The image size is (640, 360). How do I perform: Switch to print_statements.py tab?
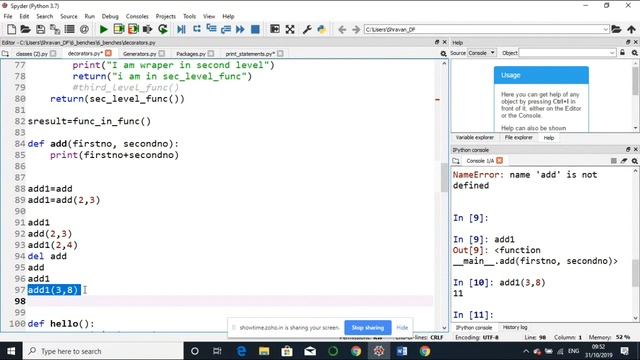point(250,53)
